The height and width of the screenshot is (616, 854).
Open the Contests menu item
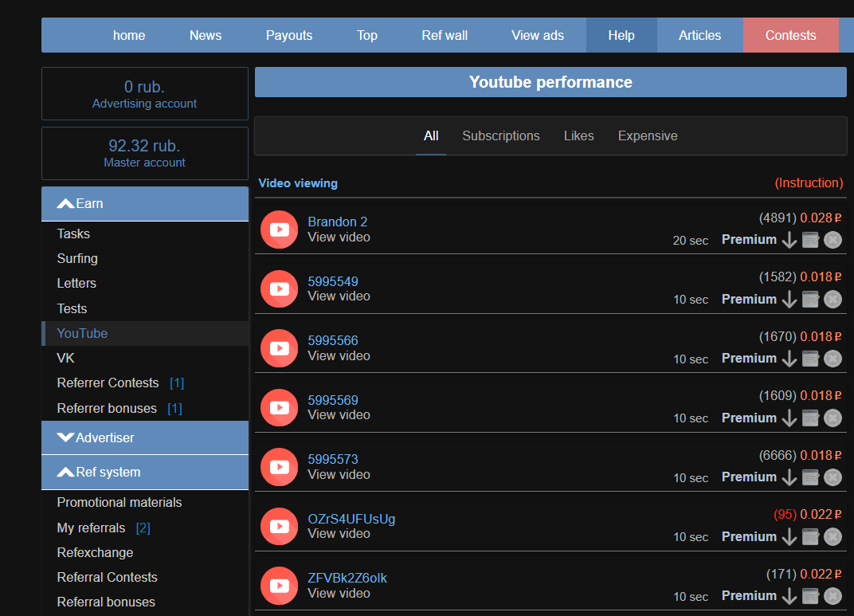click(791, 35)
